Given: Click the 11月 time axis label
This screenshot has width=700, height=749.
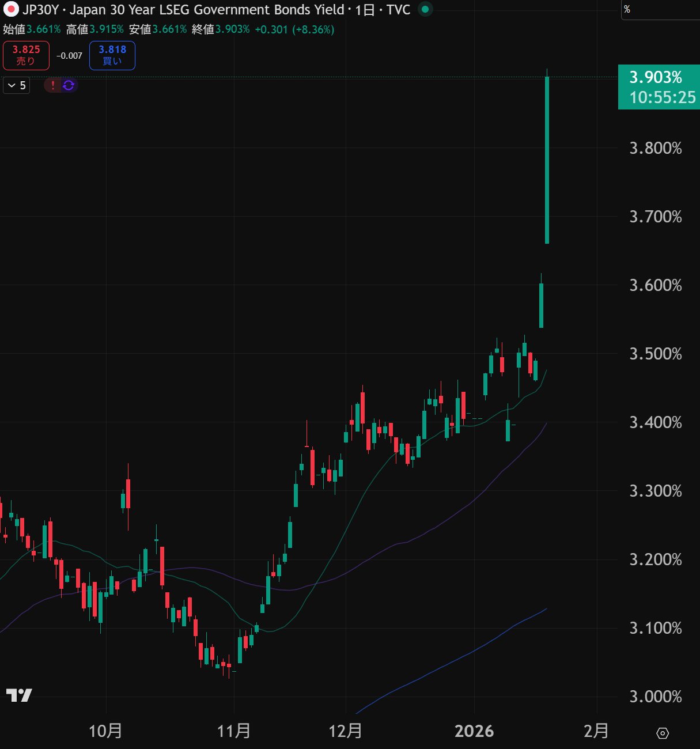Looking at the screenshot, I should 234,731.
